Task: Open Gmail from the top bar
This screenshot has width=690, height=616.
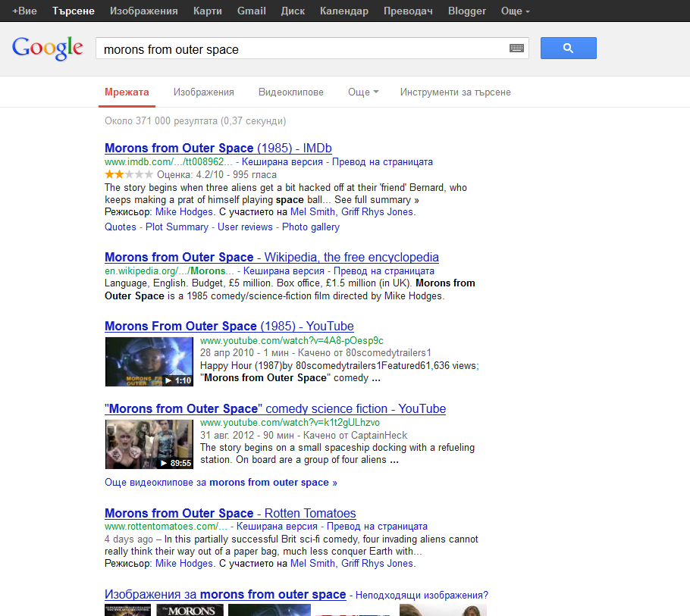Action: click(252, 11)
